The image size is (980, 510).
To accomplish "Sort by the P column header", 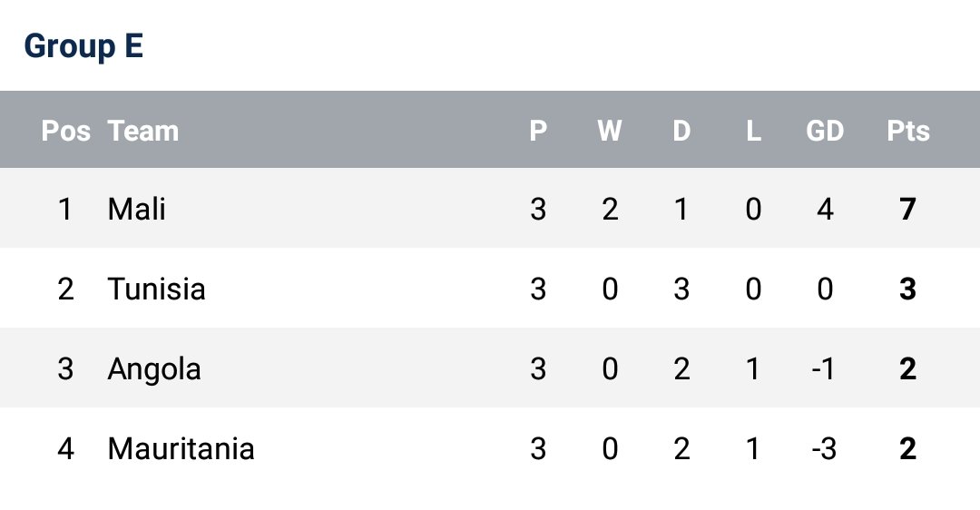I will pyautogui.click(x=538, y=131).
